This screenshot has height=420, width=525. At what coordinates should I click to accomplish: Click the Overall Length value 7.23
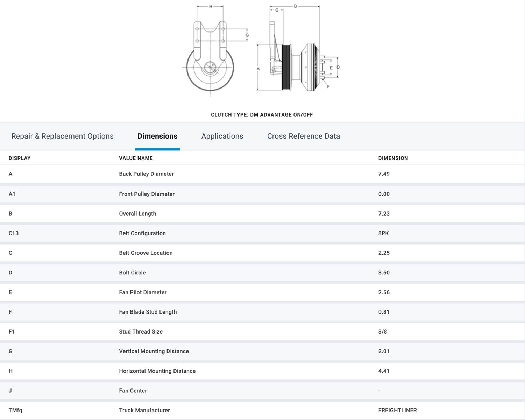click(x=384, y=213)
